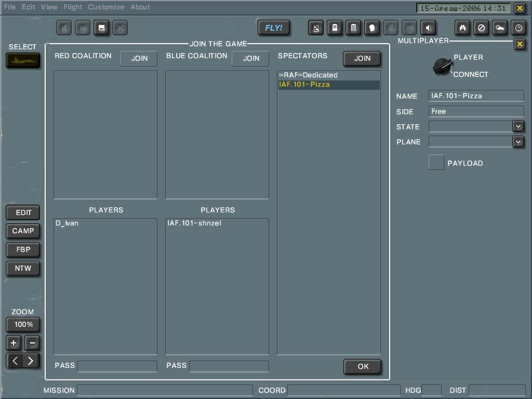Turn the Player/Connect rotary knob

click(x=442, y=66)
